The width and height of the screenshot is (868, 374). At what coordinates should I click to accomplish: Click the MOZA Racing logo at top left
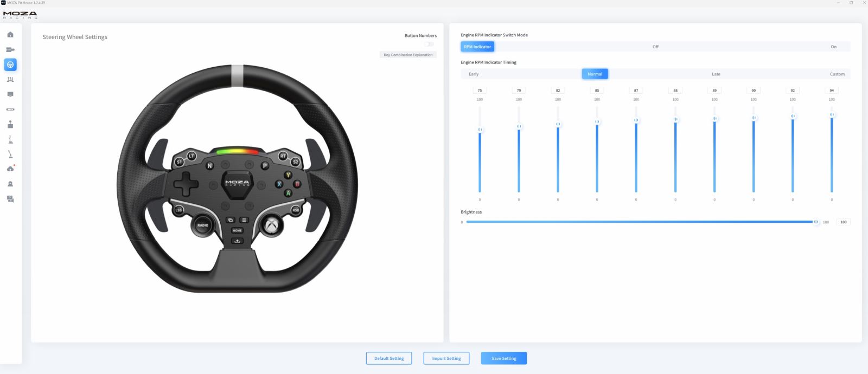point(20,15)
